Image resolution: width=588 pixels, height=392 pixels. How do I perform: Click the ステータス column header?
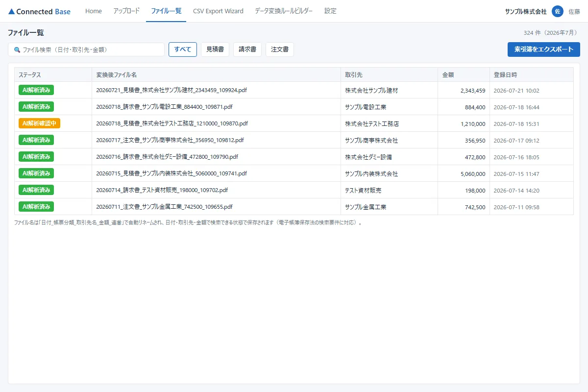tap(53, 74)
